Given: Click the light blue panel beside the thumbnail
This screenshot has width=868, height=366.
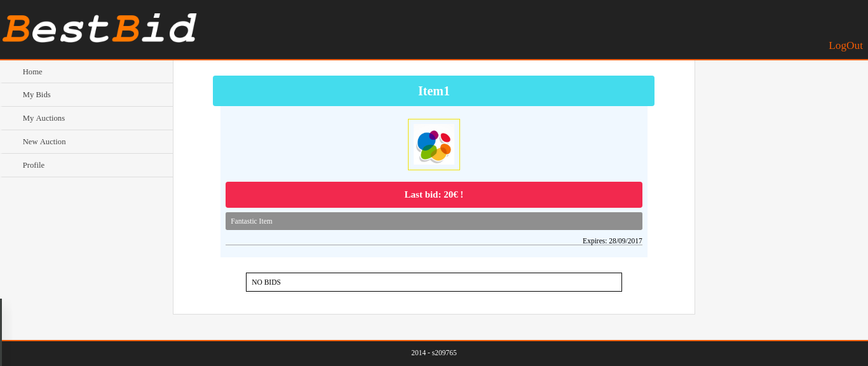Looking at the screenshot, I should [x=318, y=144].
